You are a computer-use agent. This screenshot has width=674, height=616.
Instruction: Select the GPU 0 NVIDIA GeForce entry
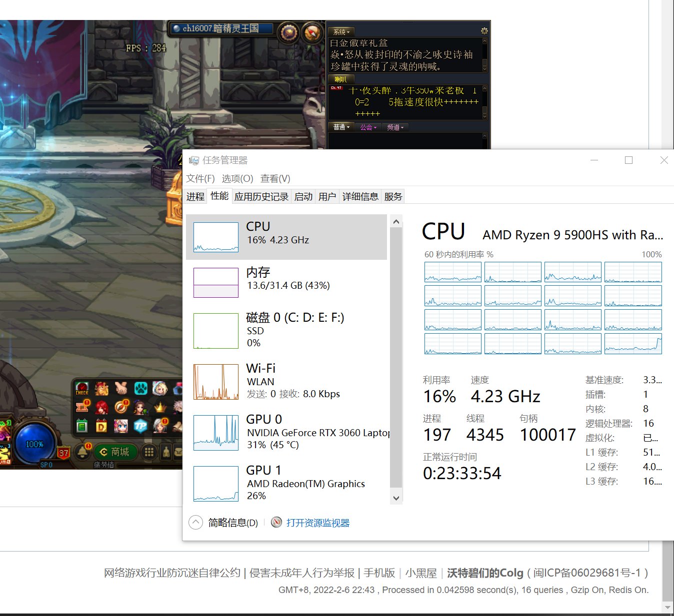tap(286, 432)
